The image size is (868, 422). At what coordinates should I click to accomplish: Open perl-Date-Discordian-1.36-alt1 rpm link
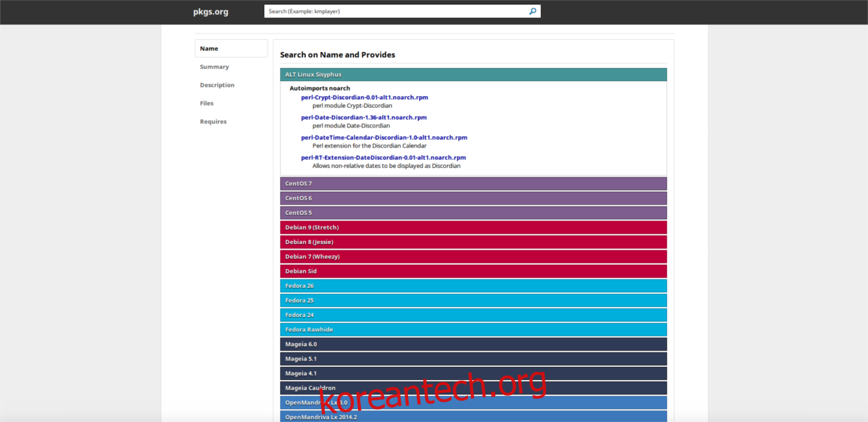pos(364,117)
